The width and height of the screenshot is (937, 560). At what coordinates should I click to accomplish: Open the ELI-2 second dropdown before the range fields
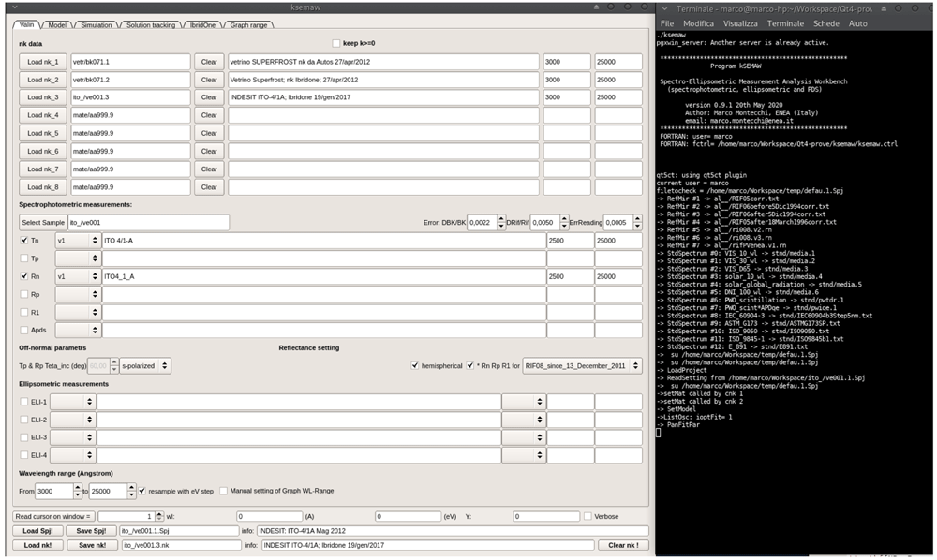click(x=524, y=420)
